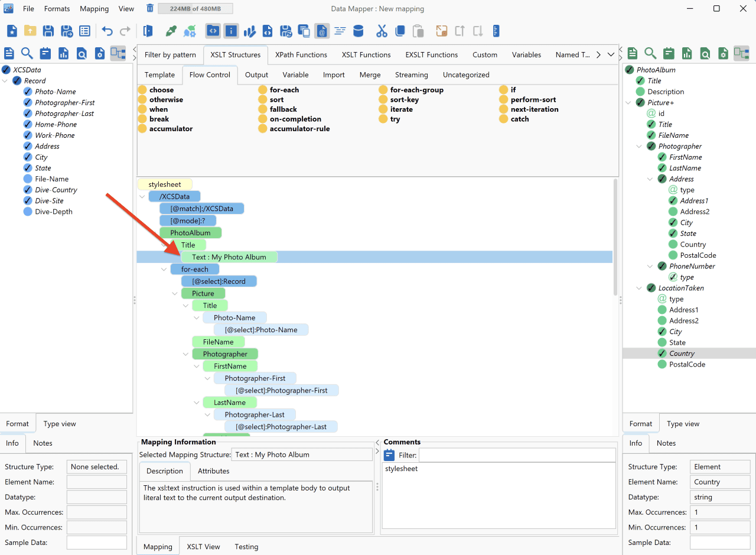Click the Move Down arrow toolbar icon
The height and width of the screenshot is (555, 756).
coord(478,31)
